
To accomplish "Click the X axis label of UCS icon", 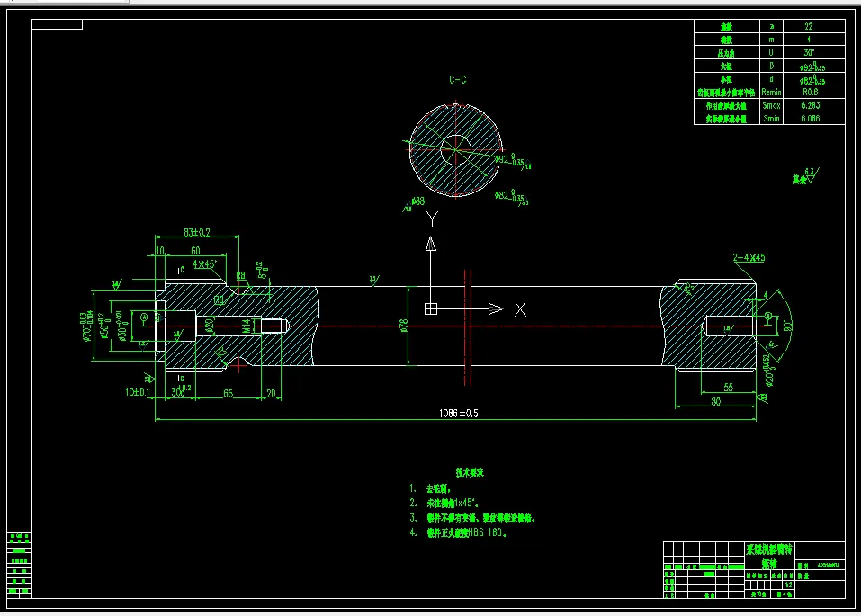I will click(520, 309).
